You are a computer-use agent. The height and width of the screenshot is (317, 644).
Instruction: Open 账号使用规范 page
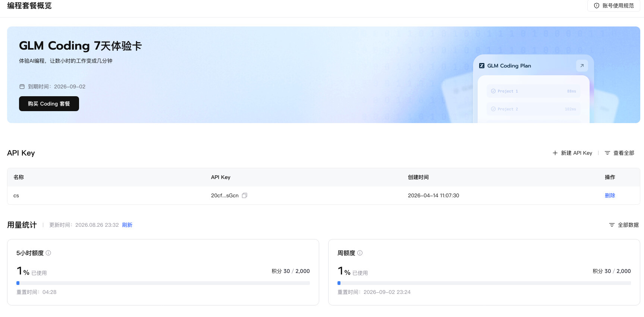click(614, 6)
